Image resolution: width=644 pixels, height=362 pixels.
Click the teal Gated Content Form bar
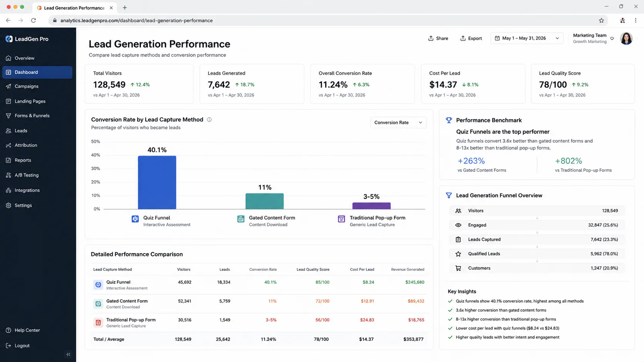click(x=265, y=201)
